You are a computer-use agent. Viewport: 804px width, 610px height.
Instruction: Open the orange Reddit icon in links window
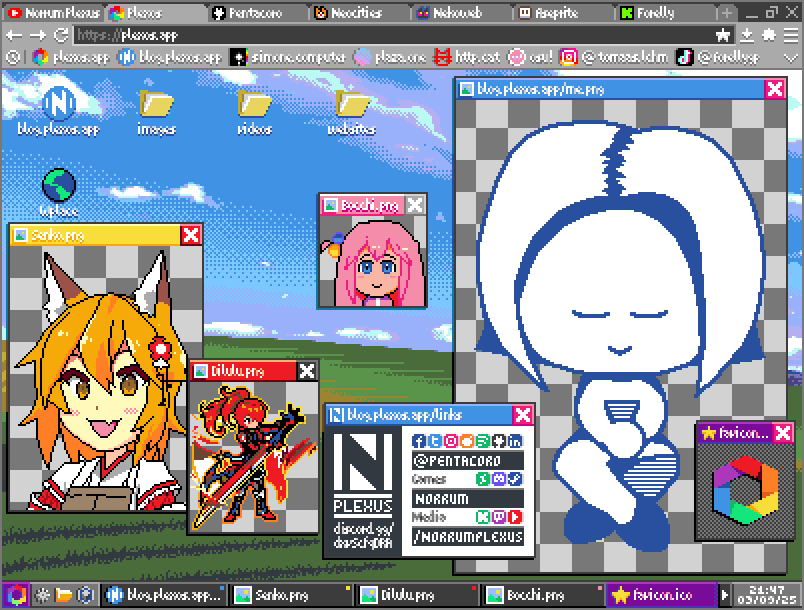click(x=467, y=441)
